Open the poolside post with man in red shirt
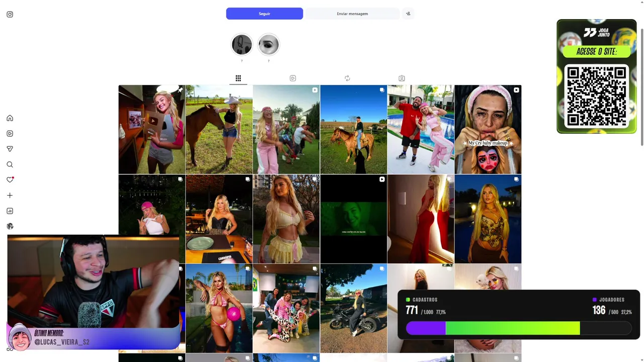The image size is (644, 362). click(421, 129)
